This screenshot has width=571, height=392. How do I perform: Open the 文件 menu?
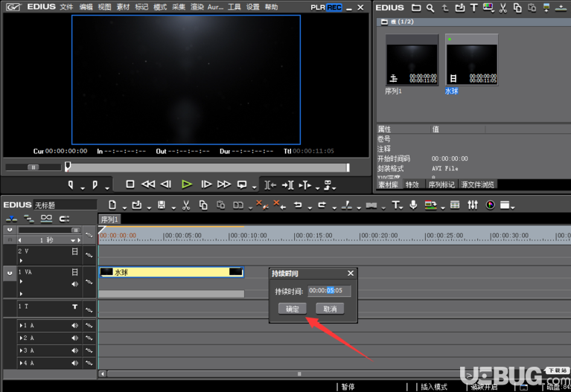point(67,7)
